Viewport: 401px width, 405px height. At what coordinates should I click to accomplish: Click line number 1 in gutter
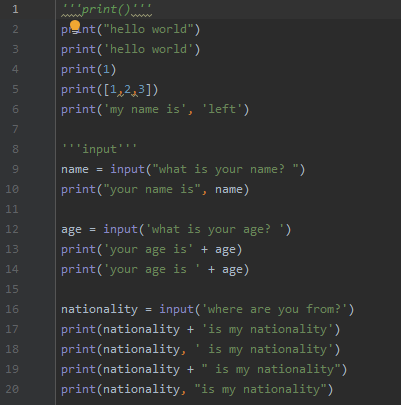(15, 9)
